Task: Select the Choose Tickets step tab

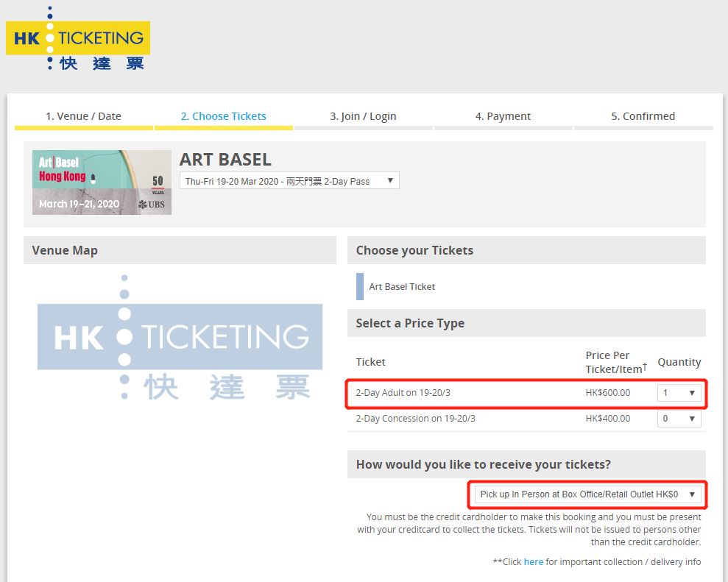Action: pos(223,116)
